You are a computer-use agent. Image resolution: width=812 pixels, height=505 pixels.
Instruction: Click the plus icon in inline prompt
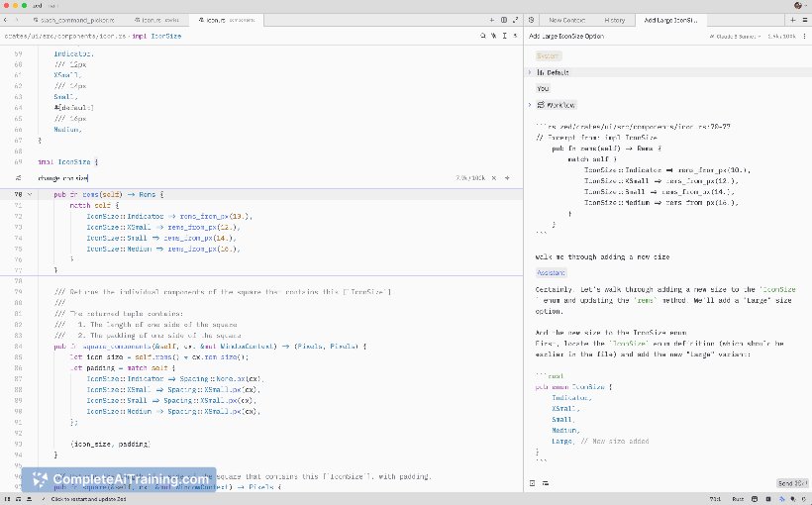507,178
